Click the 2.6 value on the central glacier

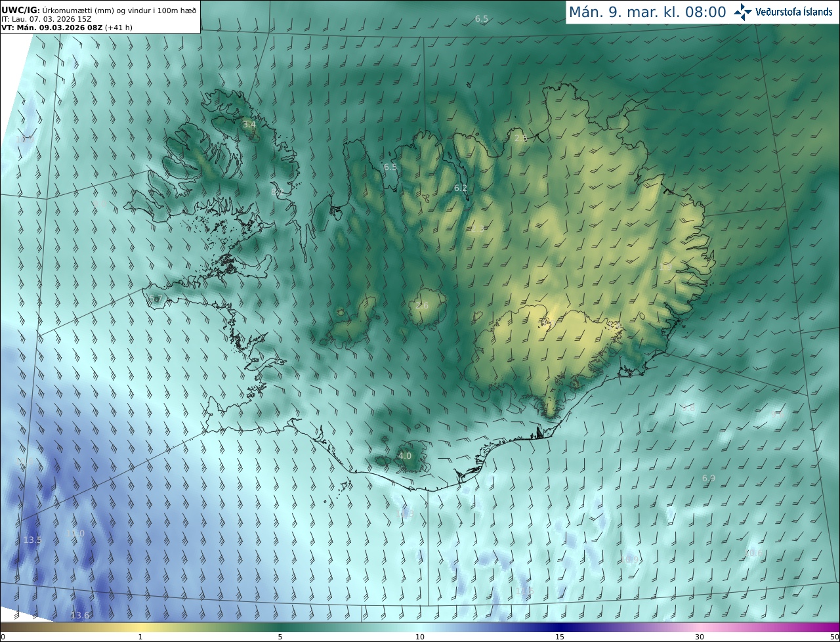click(422, 306)
